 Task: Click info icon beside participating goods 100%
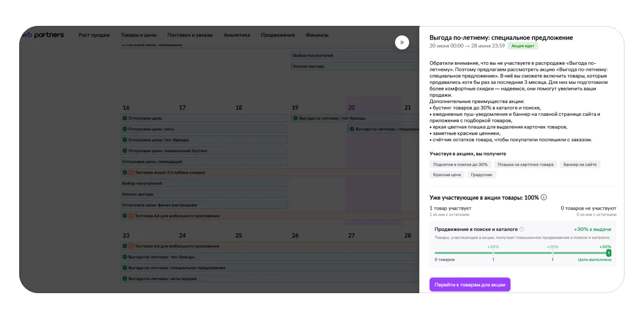(x=544, y=197)
